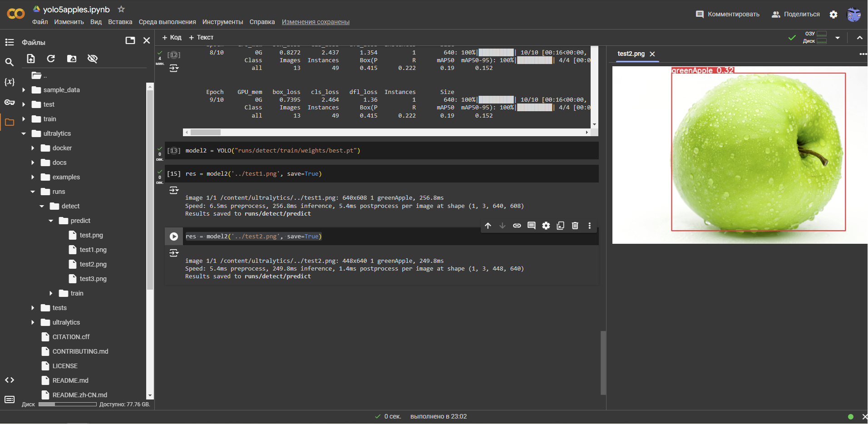Star the yolo5apples notebook
868x424 pixels.
point(121,9)
